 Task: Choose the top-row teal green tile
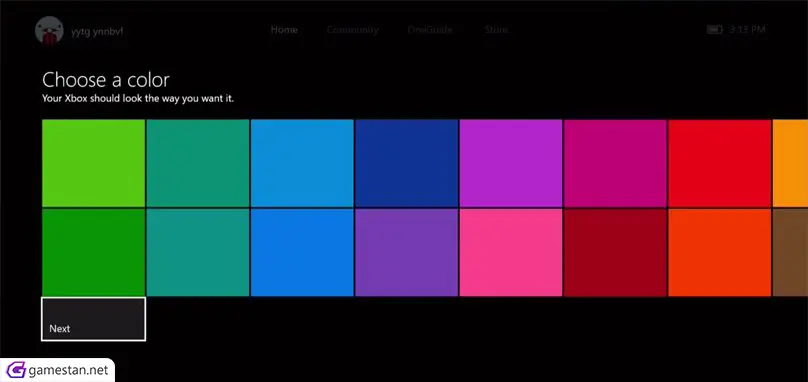(x=198, y=163)
